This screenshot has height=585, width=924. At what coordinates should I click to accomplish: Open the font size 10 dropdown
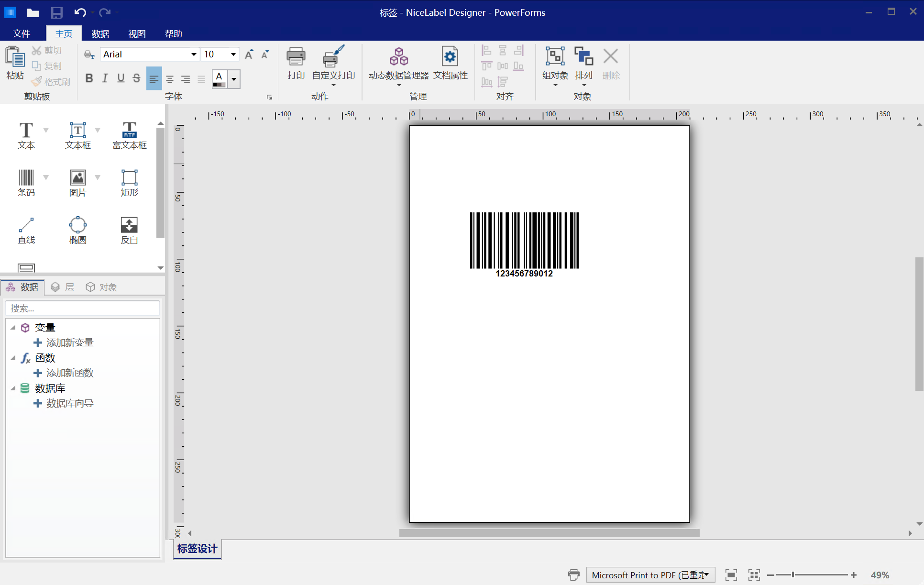click(233, 54)
